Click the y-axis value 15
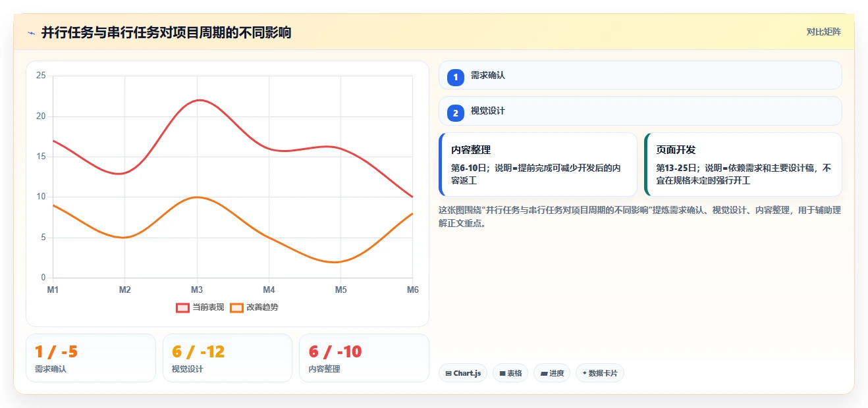The width and height of the screenshot is (868, 408). pyautogui.click(x=41, y=157)
